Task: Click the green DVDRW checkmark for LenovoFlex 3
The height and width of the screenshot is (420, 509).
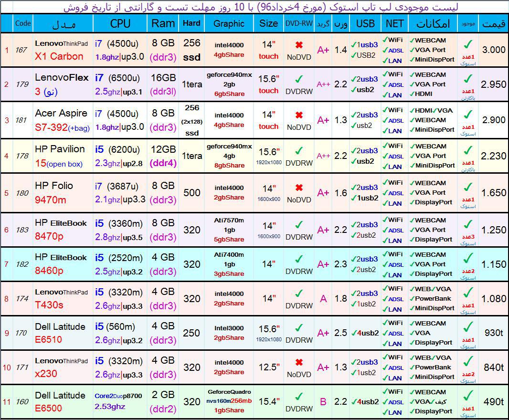Action: [x=299, y=79]
